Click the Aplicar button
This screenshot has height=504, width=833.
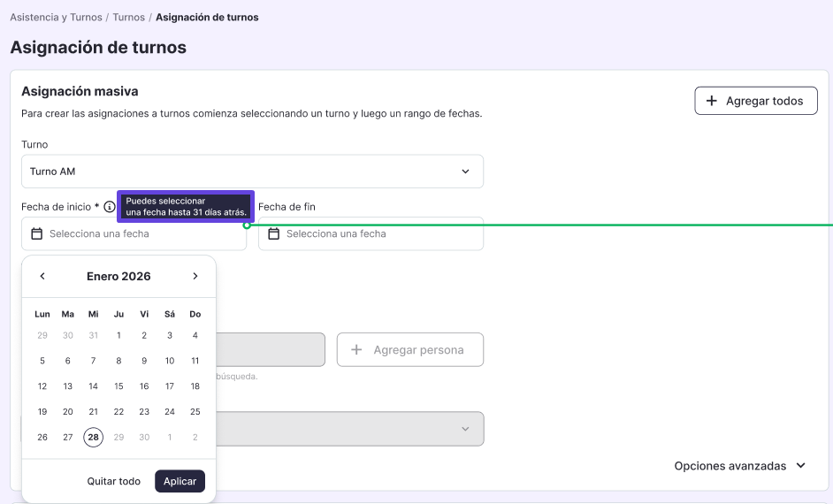pos(180,481)
